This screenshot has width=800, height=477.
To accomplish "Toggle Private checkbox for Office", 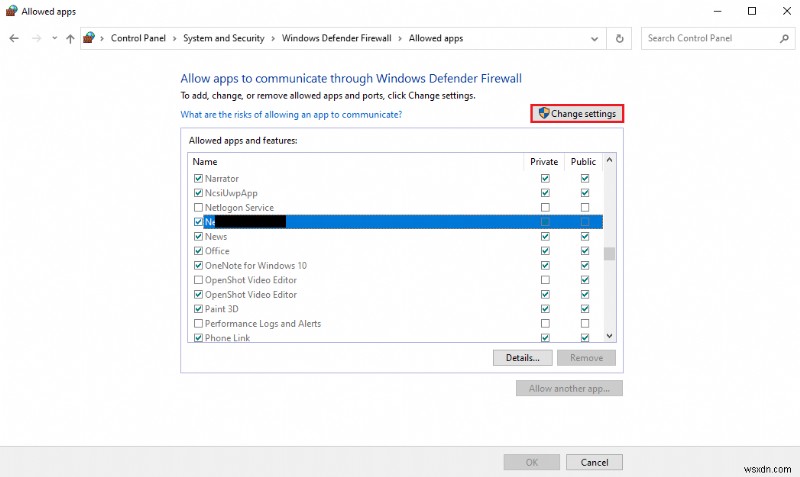I will tap(545, 251).
